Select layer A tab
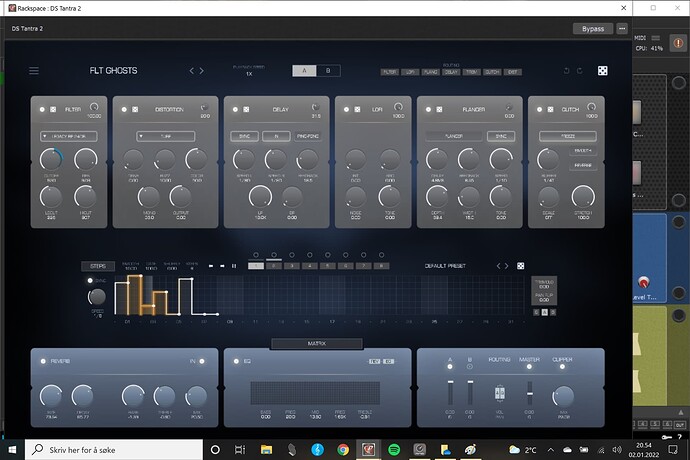 point(305,71)
